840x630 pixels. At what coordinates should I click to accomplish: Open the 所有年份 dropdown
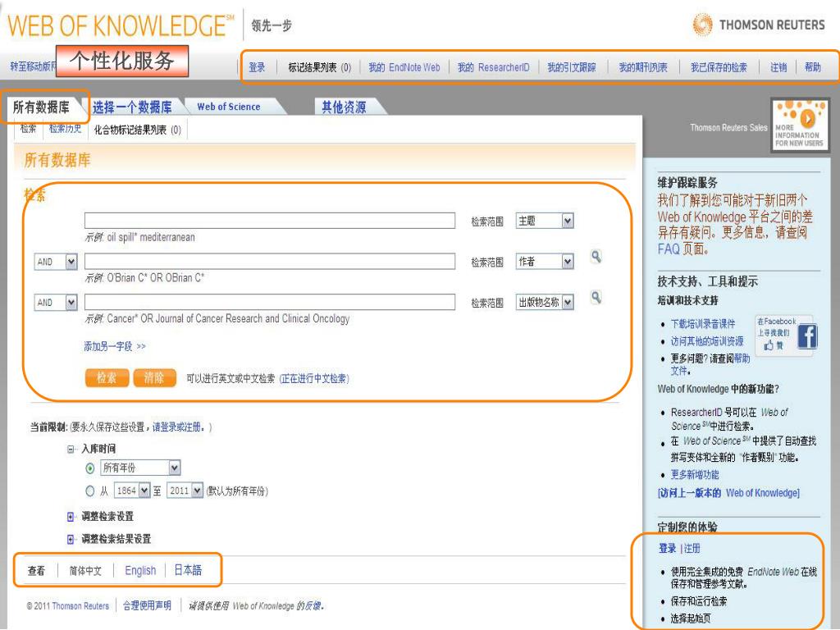click(140, 468)
